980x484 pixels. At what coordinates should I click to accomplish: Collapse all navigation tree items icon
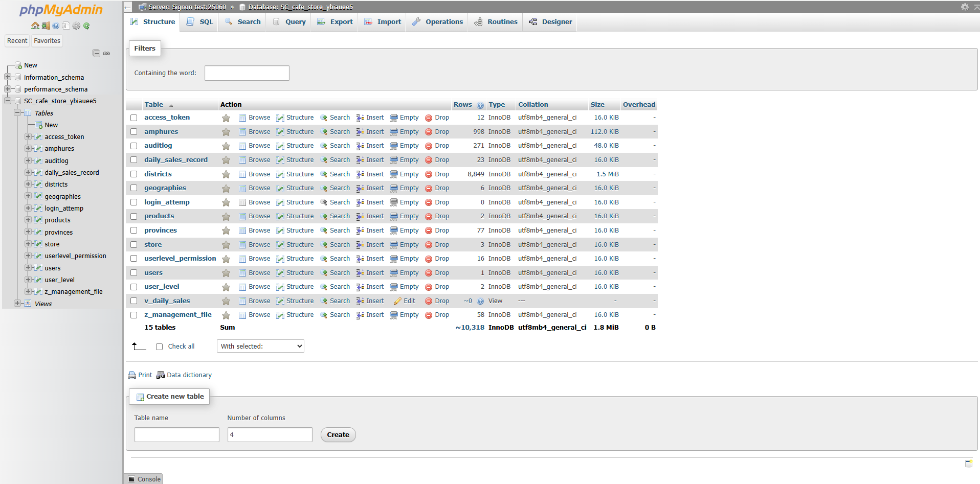[96, 53]
